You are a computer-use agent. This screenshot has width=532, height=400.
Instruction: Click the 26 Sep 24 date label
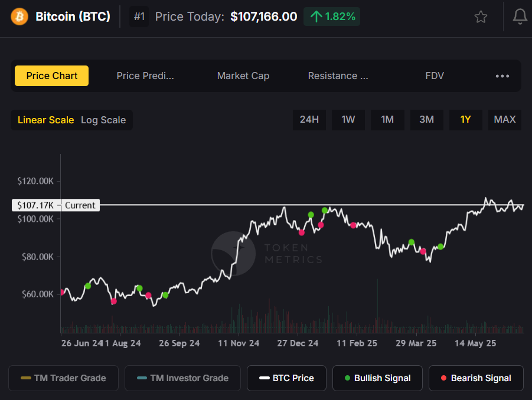tap(179, 343)
